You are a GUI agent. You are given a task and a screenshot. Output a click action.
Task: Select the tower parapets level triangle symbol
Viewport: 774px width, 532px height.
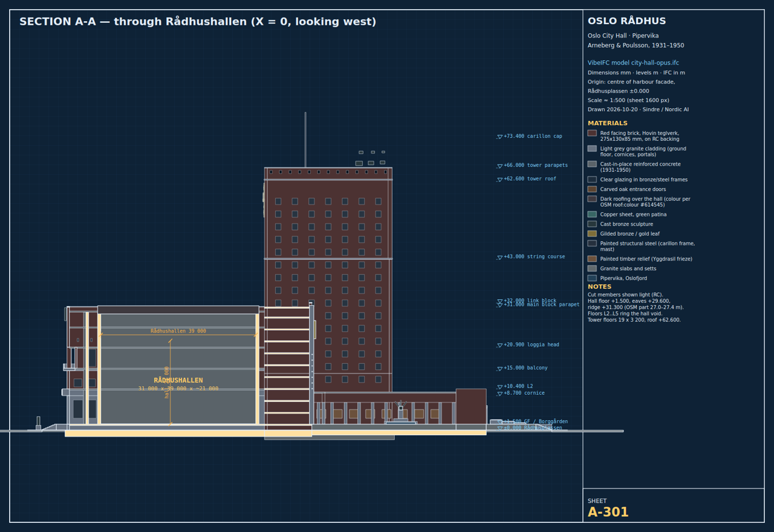499,166
